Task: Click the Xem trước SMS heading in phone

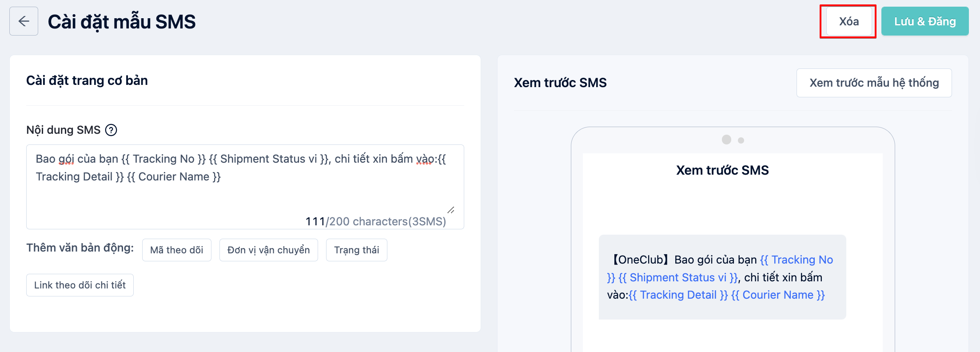Action: pos(722,170)
